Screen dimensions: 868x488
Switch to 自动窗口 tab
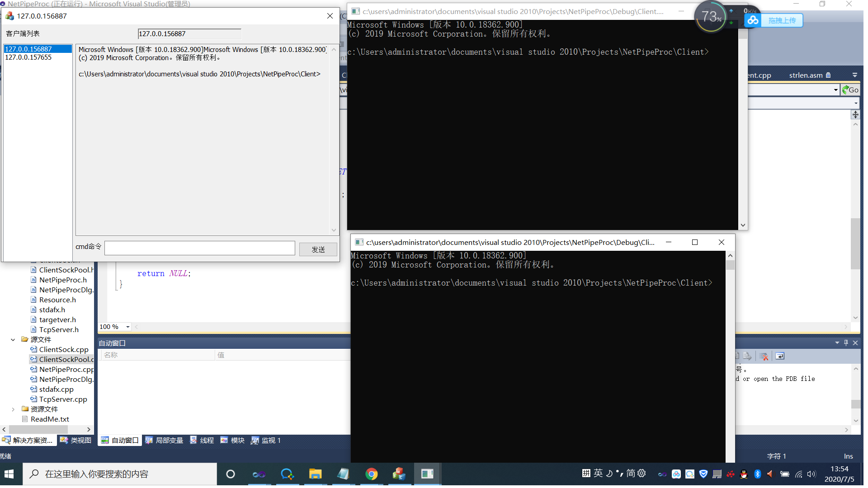[x=120, y=440]
